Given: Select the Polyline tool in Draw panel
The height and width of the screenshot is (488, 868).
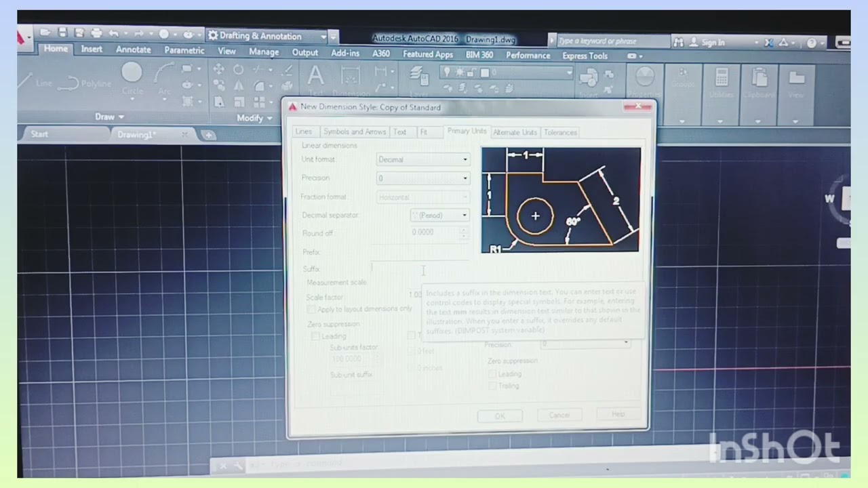Looking at the screenshot, I should point(85,83).
